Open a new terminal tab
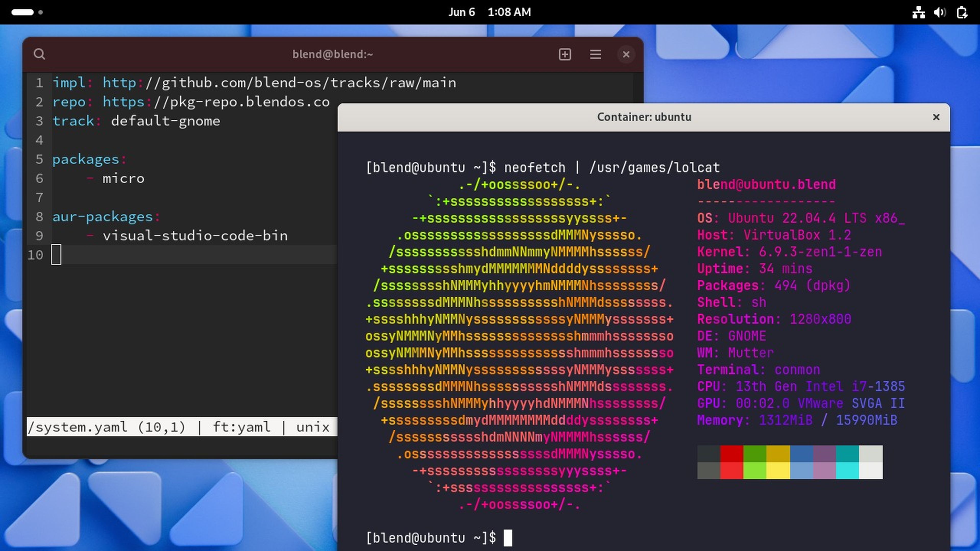This screenshot has width=980, height=551. pyautogui.click(x=565, y=54)
